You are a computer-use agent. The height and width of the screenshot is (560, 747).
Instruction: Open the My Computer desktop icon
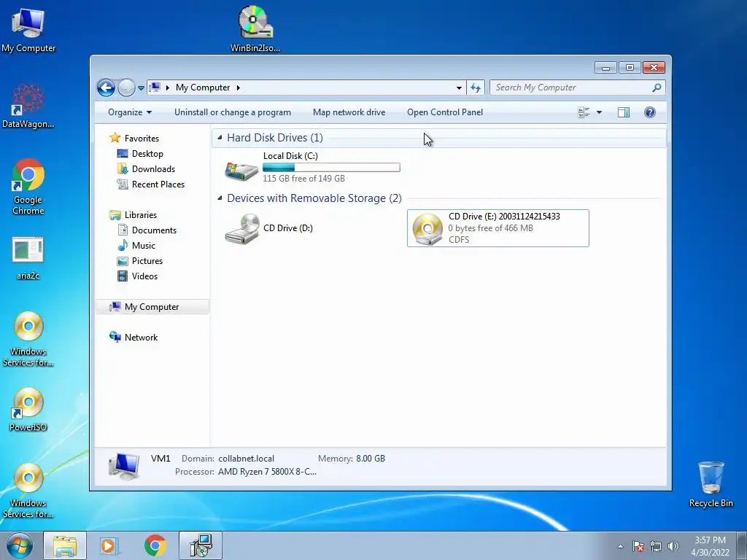[28, 28]
